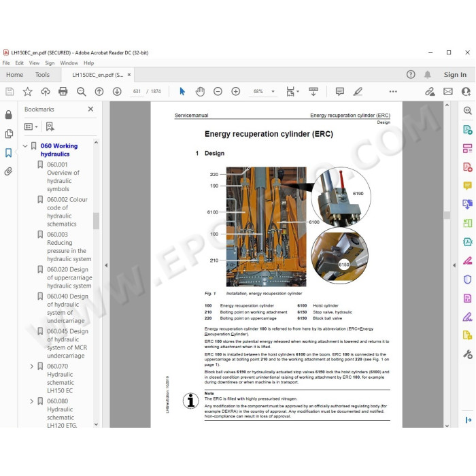
Task: Print the document using the printer icon
Action: (x=63, y=91)
